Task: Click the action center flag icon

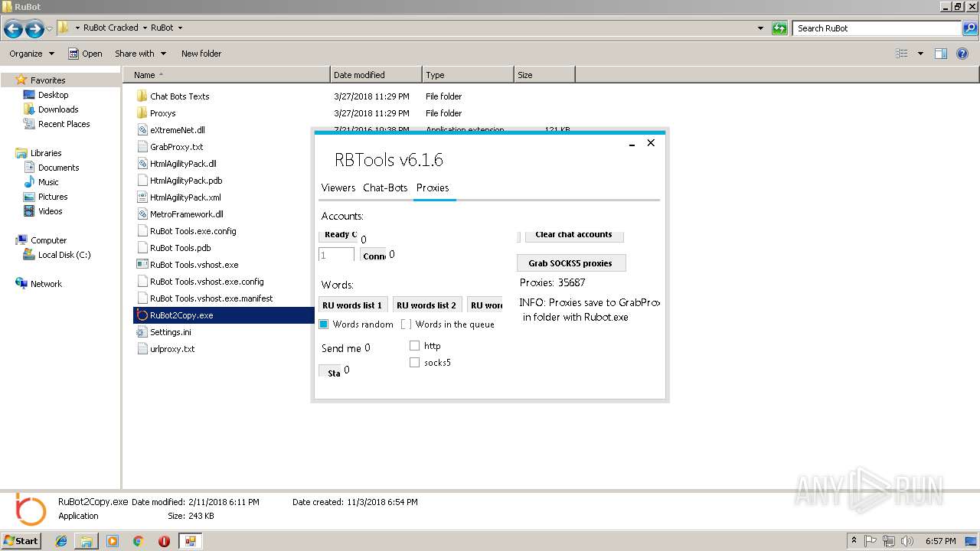Action: [870, 541]
